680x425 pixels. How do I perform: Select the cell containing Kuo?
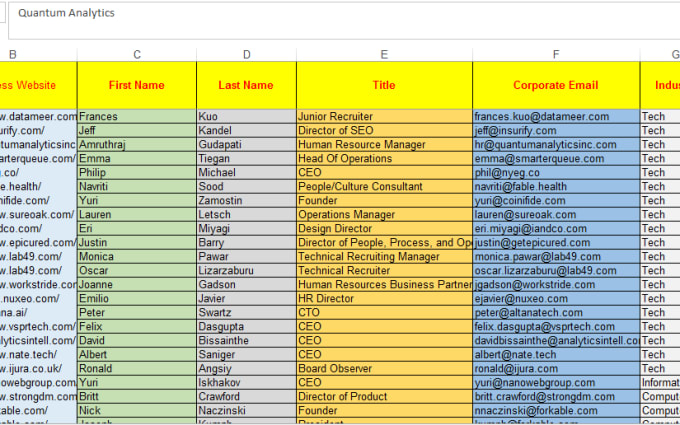[x=247, y=117]
